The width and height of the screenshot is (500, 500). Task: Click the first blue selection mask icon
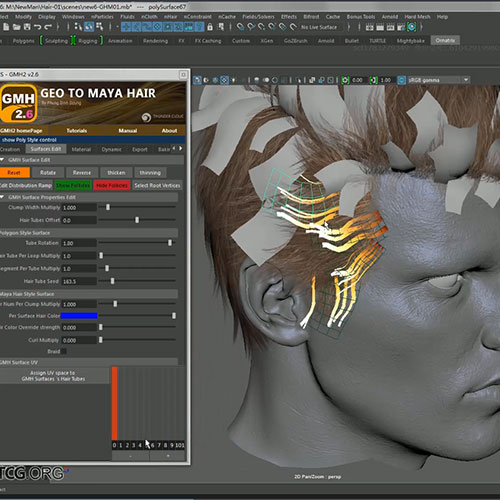pyautogui.click(x=126, y=27)
